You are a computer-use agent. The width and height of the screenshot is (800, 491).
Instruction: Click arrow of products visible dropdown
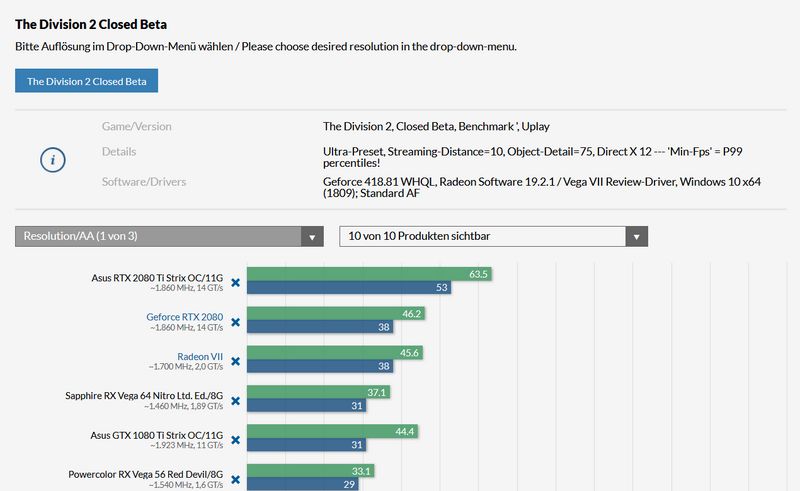(x=636, y=237)
